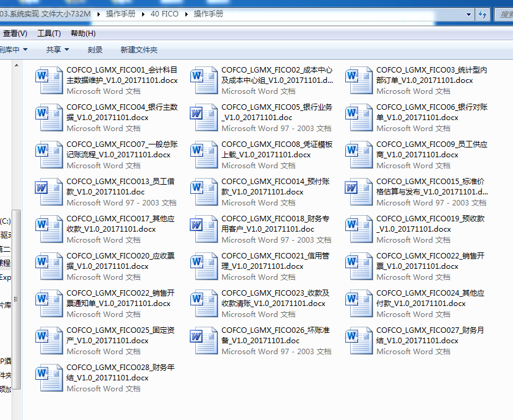Expand breadcrumb arrow after 40 FICO
513x420 pixels.
[x=187, y=15]
